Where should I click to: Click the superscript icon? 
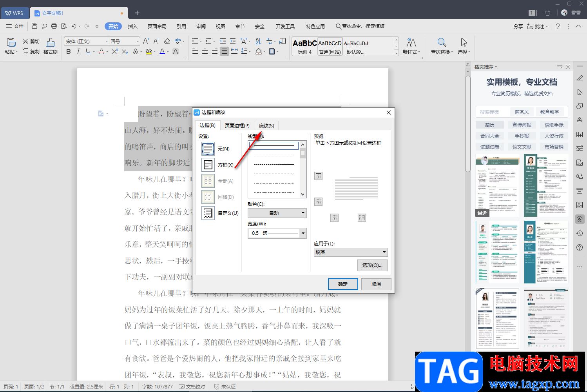pos(115,51)
